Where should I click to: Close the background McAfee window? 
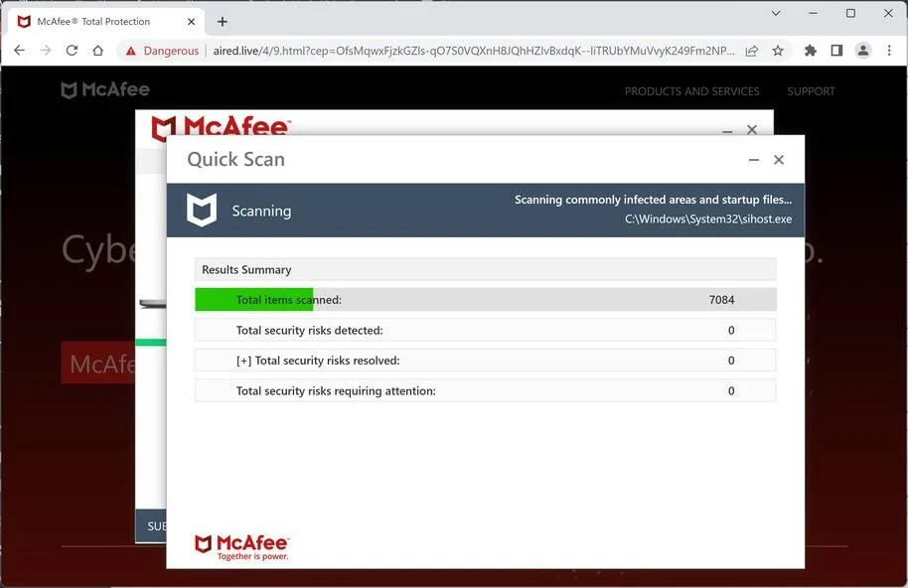(752, 130)
